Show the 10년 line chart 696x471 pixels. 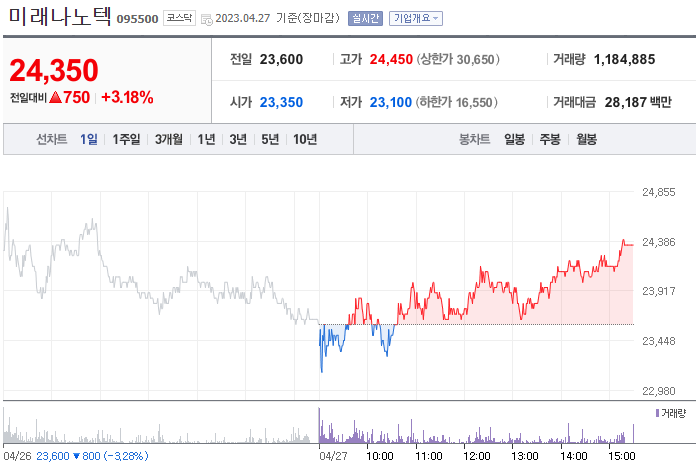pos(305,139)
